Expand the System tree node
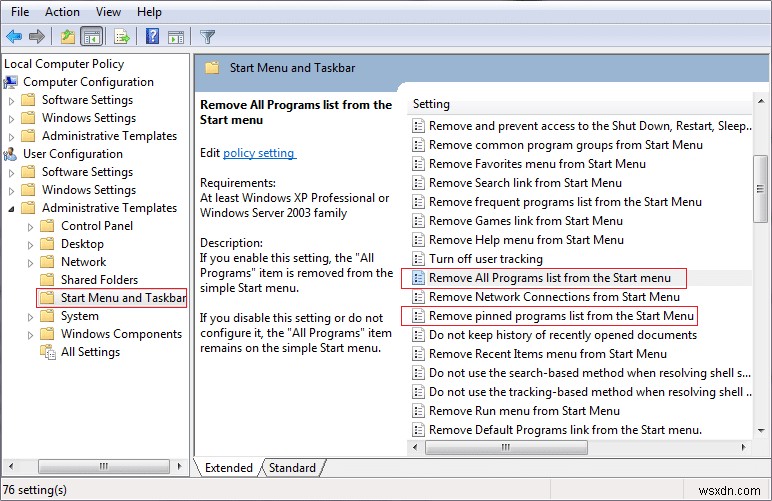772x501 pixels. tap(31, 317)
